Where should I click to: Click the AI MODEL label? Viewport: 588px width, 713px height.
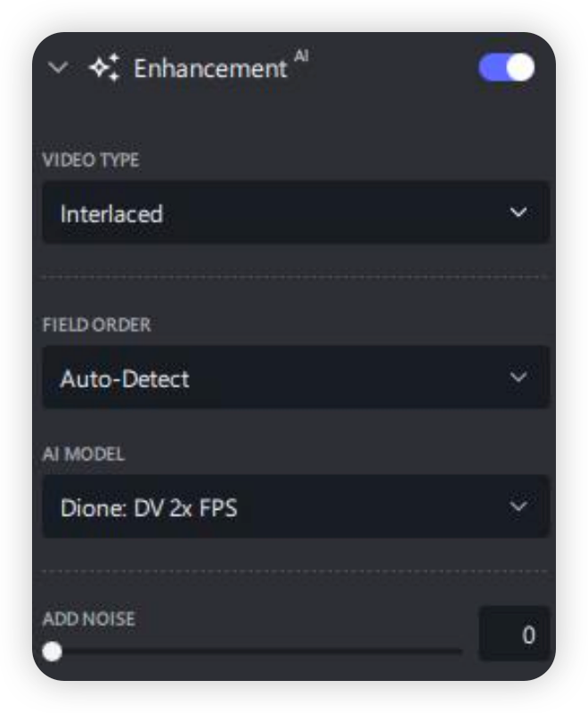84,454
